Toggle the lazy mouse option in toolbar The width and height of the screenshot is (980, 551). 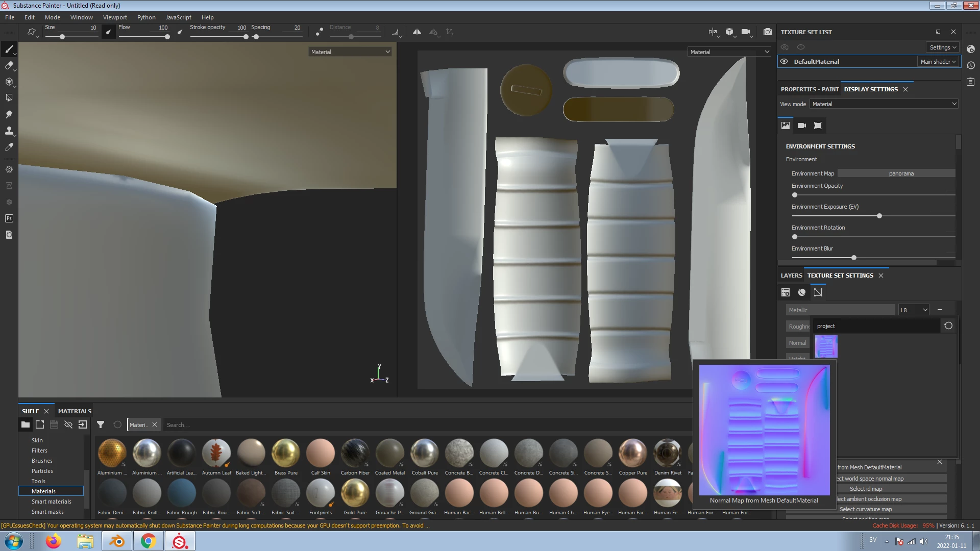(319, 32)
